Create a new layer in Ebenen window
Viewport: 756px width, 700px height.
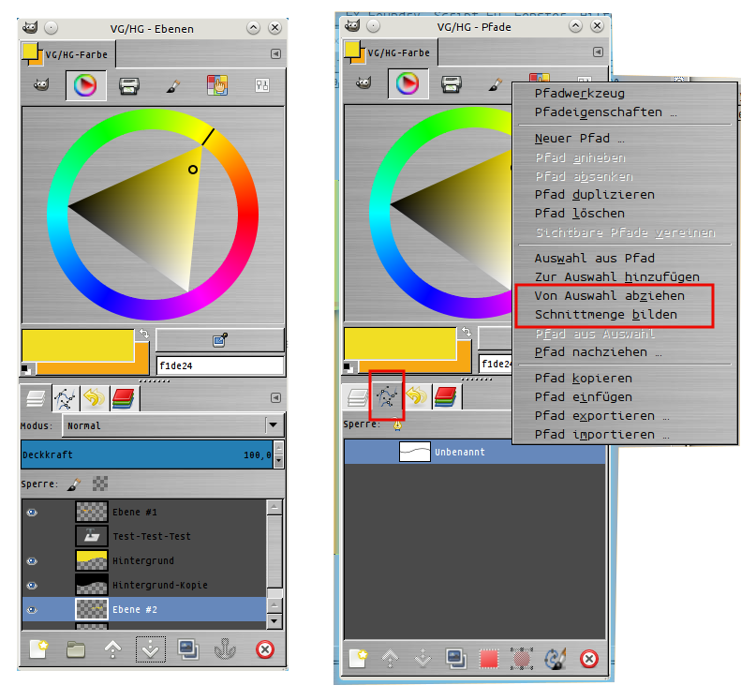[x=38, y=649]
